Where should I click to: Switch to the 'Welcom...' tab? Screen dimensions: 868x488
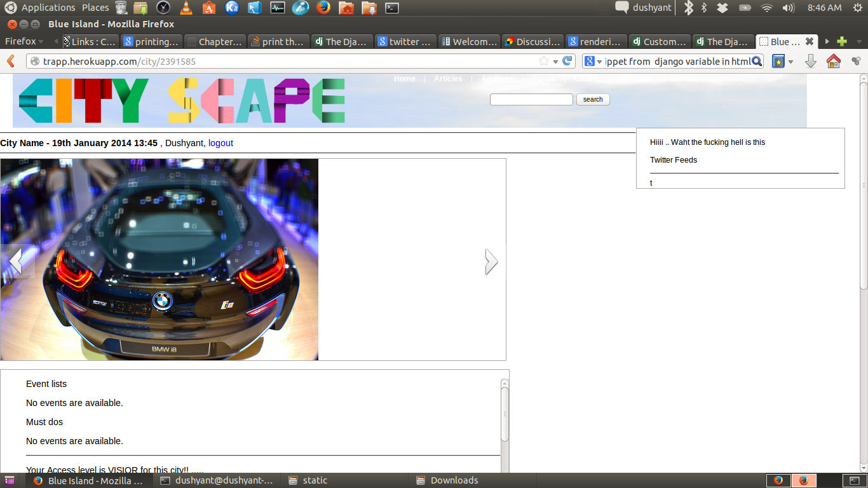pyautogui.click(x=469, y=41)
